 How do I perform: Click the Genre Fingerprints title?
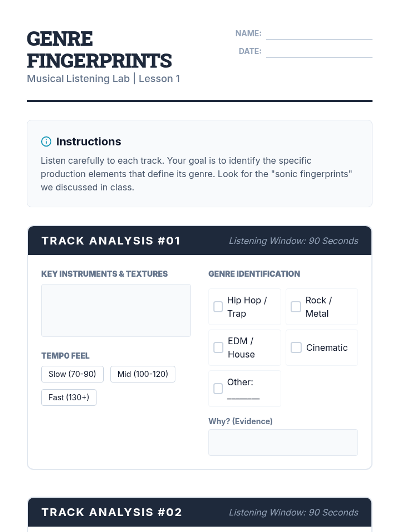pyautogui.click(x=99, y=50)
